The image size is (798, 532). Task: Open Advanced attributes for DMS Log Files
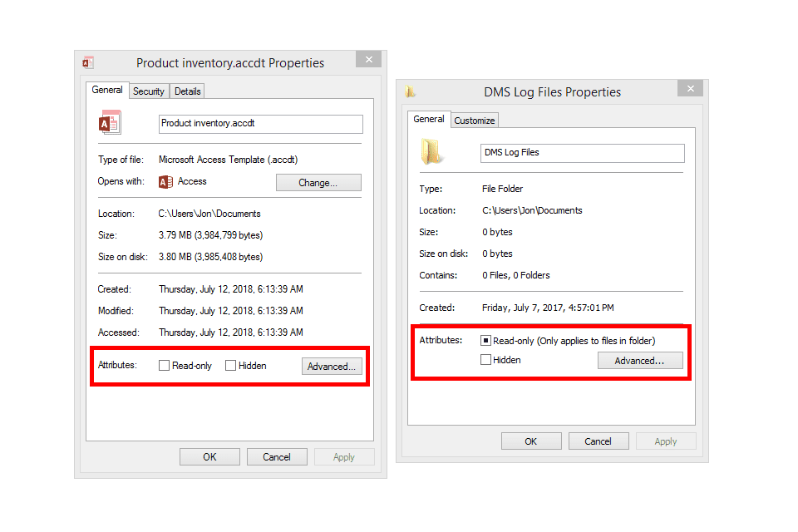tap(639, 361)
